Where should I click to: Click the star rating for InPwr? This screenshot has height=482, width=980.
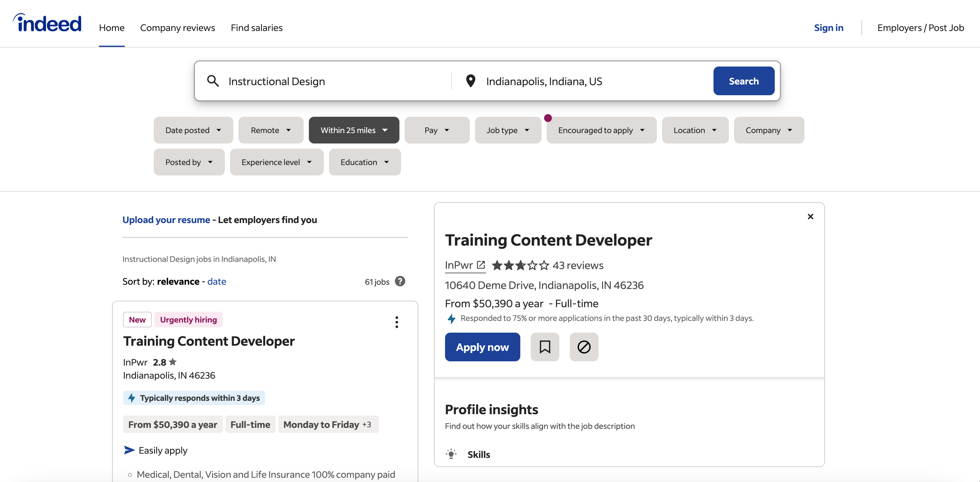(x=520, y=265)
